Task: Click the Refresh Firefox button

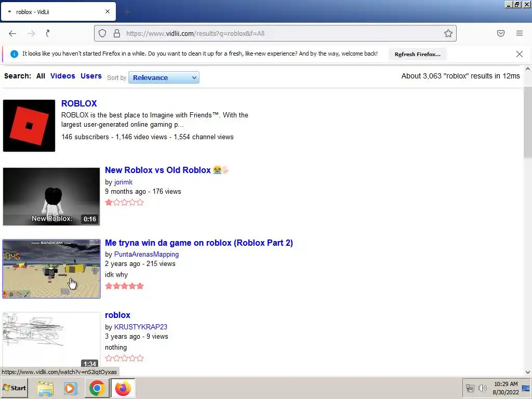Action: point(417,54)
